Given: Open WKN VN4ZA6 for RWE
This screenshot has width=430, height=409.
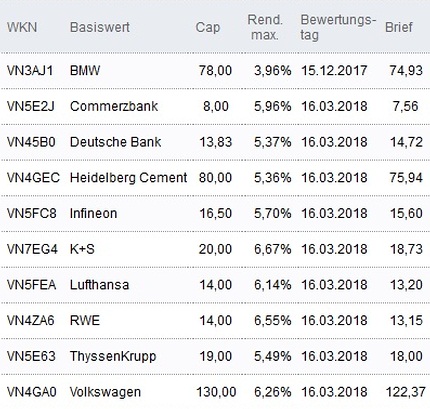Looking at the screenshot, I should pyautogui.click(x=30, y=320).
